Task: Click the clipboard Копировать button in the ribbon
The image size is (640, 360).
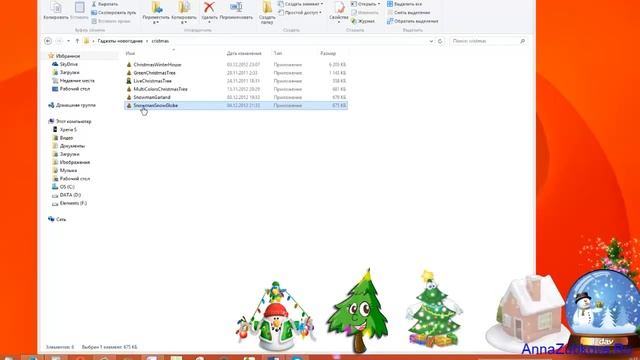Action: (56, 11)
